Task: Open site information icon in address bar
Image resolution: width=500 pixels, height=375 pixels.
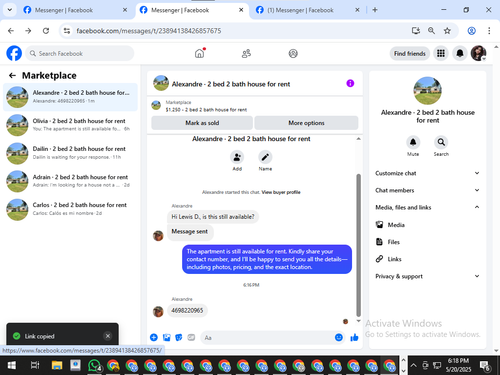Action: click(67, 31)
